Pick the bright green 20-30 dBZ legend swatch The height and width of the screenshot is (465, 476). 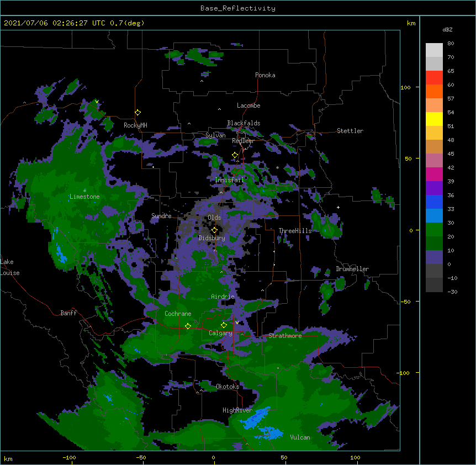434,230
